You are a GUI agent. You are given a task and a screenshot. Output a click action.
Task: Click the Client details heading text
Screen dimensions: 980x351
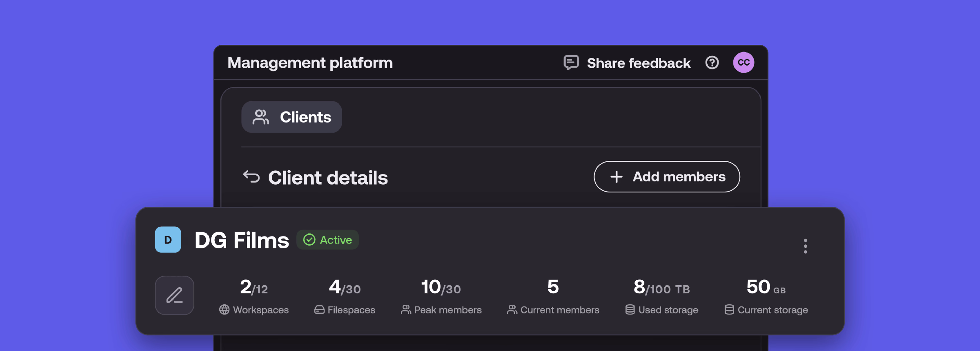click(x=328, y=177)
